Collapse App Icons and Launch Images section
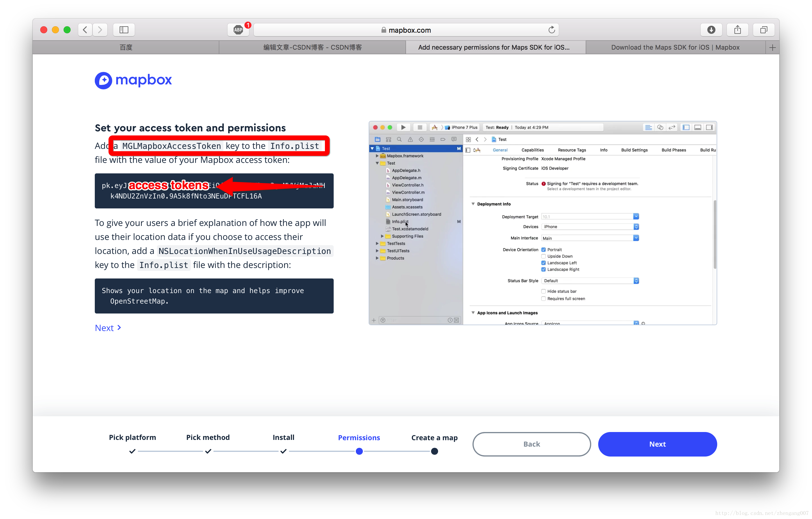Image resolution: width=812 pixels, height=519 pixels. pos(473,313)
